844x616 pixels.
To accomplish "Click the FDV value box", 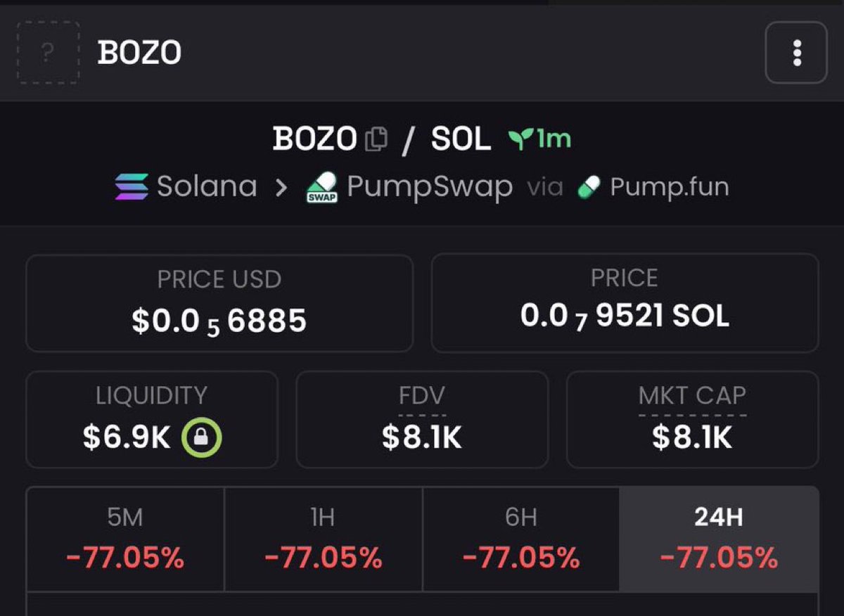I will point(421,420).
